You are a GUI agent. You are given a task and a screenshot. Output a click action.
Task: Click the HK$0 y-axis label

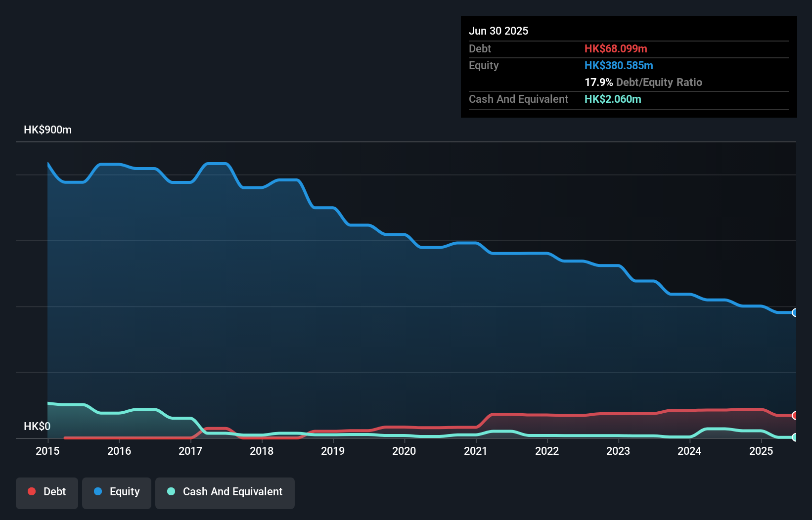[x=37, y=426]
